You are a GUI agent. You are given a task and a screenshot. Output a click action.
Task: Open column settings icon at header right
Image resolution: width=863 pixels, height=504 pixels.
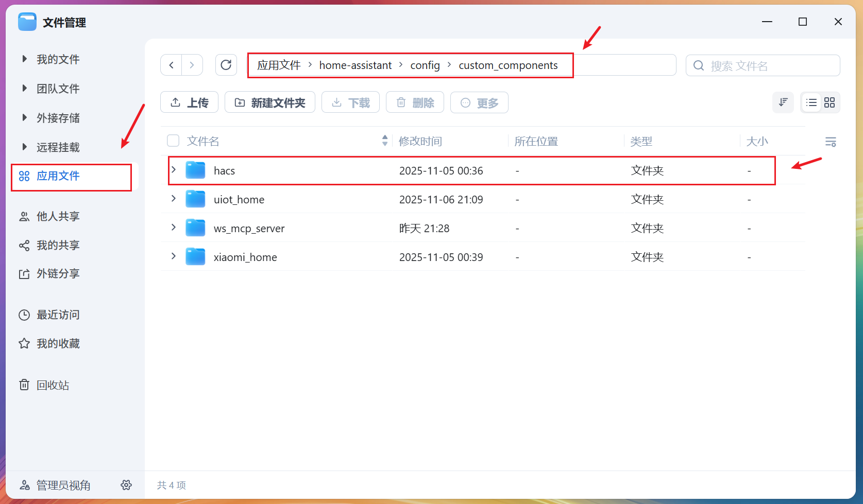[830, 142]
